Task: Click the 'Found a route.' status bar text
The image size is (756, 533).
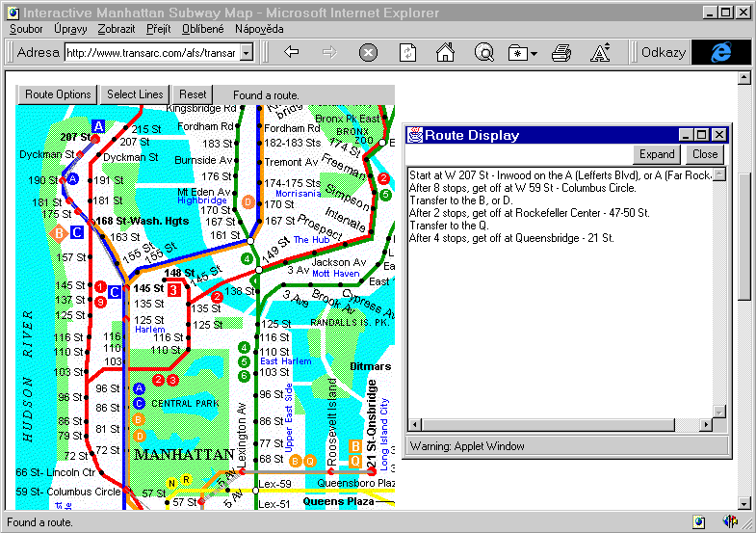Action: pos(39,522)
